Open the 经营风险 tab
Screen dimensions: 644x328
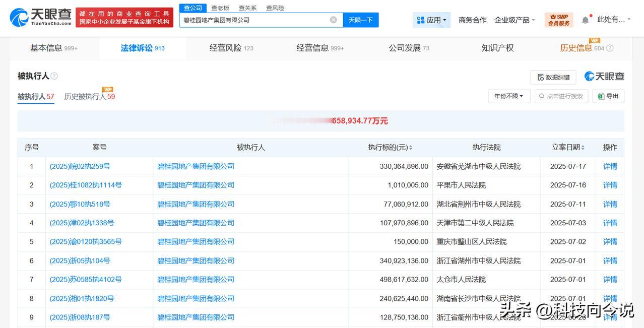[231, 48]
